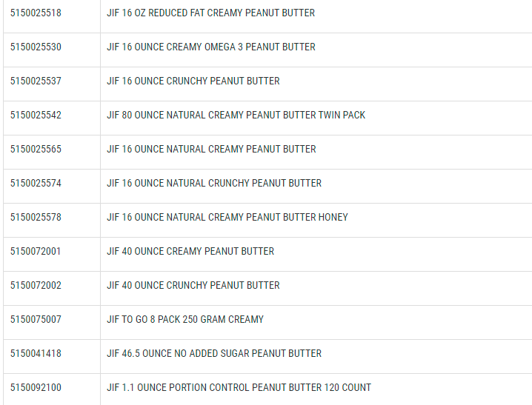Click UPC code 5150072001
The width and height of the screenshot is (532, 405).
pos(36,252)
